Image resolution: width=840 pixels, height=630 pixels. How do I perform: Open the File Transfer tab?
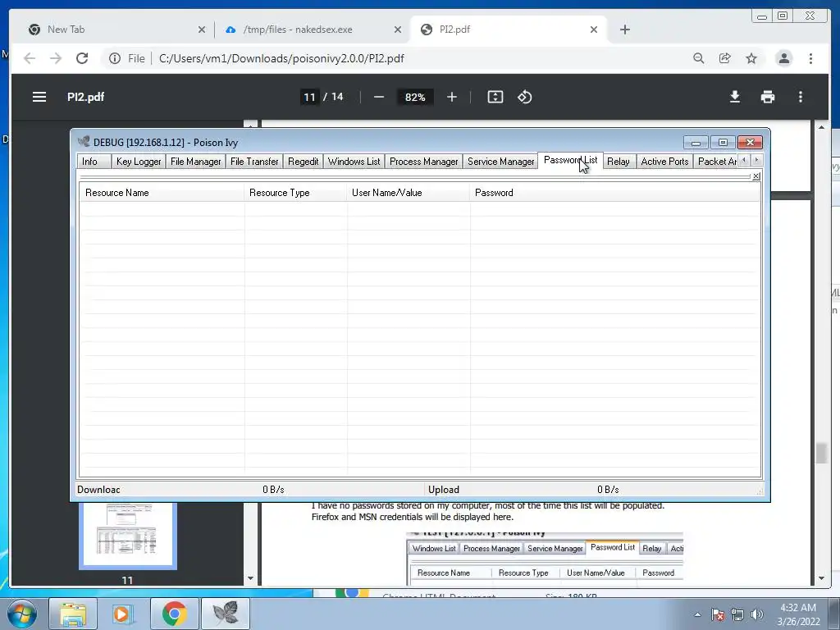point(254,162)
